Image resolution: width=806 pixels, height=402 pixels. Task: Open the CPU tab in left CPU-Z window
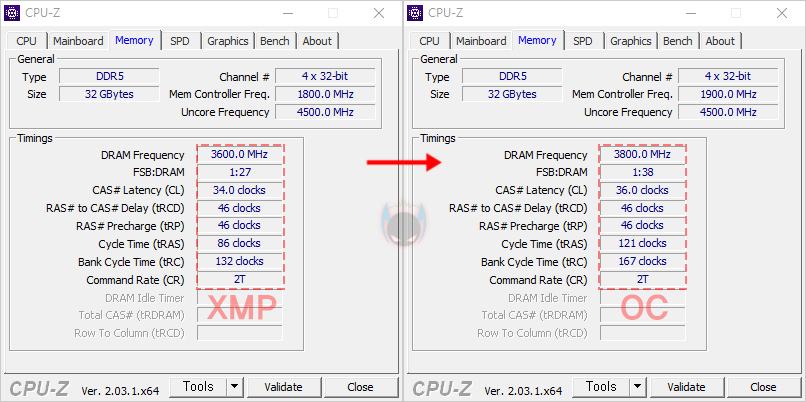click(x=26, y=41)
